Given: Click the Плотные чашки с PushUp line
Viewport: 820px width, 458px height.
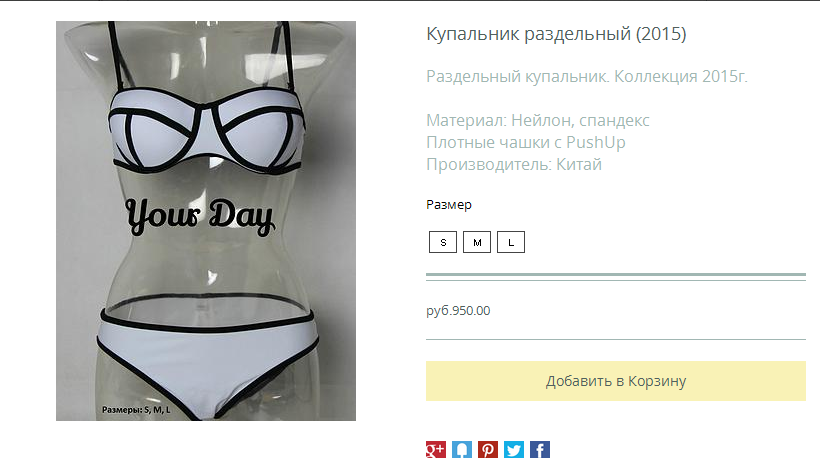Looking at the screenshot, I should coord(526,142).
